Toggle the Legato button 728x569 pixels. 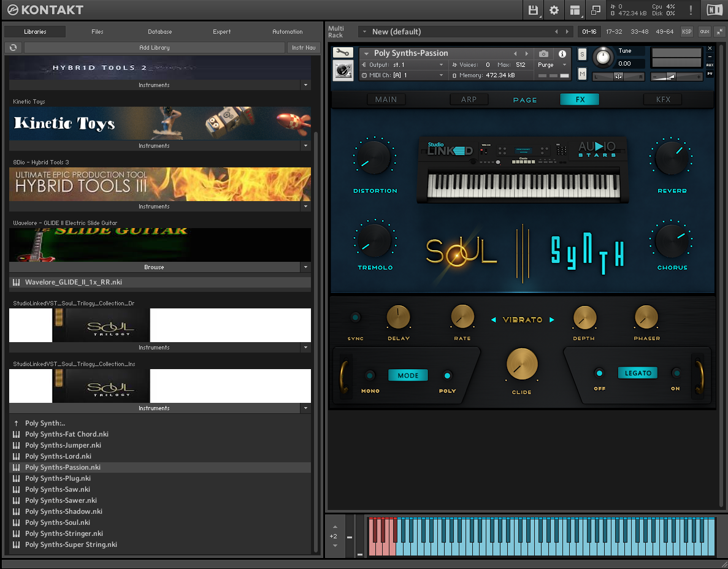638,373
